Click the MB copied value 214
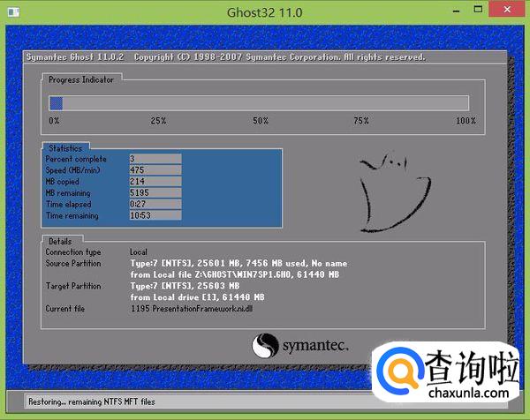The width and height of the screenshot is (530, 420). click(155, 181)
